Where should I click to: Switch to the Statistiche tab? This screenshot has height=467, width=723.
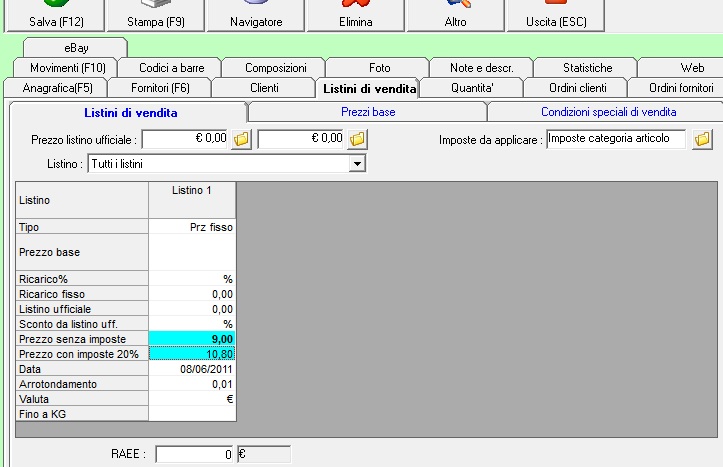pos(587,68)
